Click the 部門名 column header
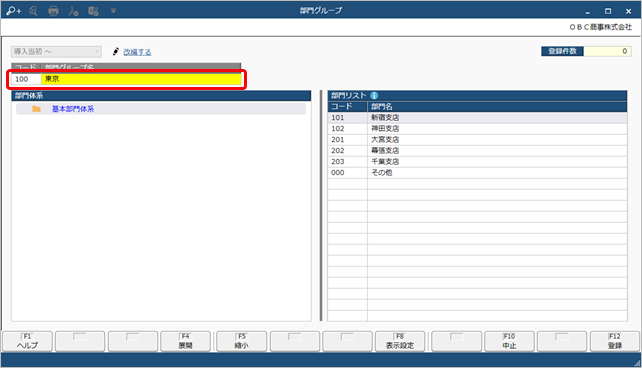Viewport: 642px width, 368px height. pyautogui.click(x=497, y=106)
